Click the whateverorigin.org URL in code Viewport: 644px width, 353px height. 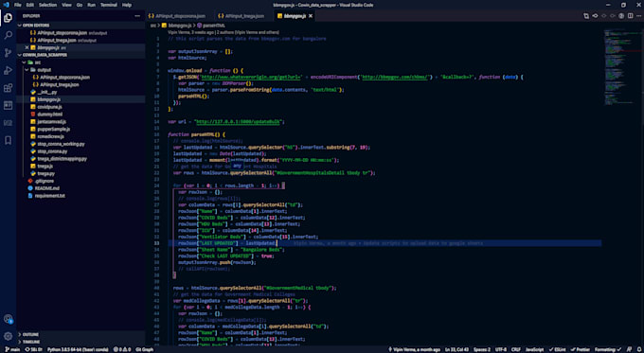[251, 77]
